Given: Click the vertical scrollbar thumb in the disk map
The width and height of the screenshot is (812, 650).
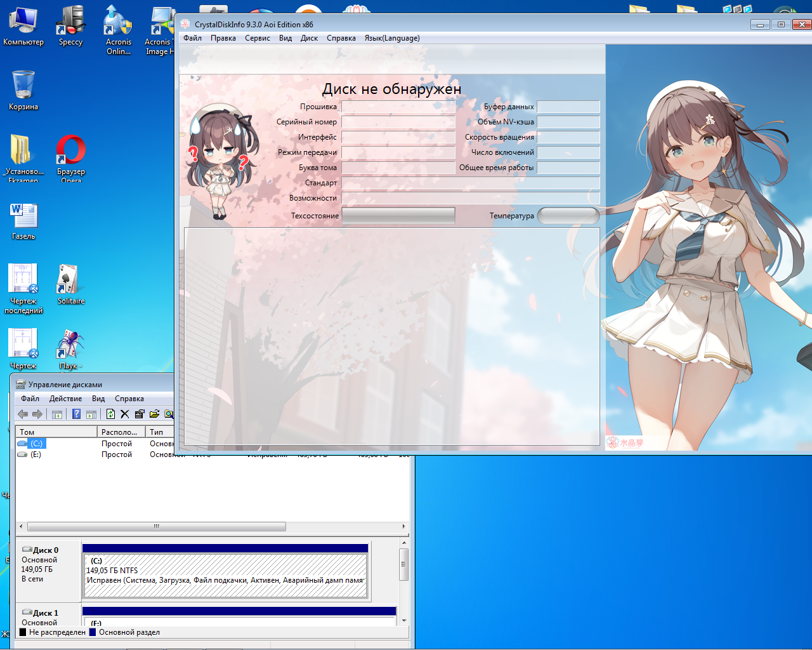Looking at the screenshot, I should (403, 564).
